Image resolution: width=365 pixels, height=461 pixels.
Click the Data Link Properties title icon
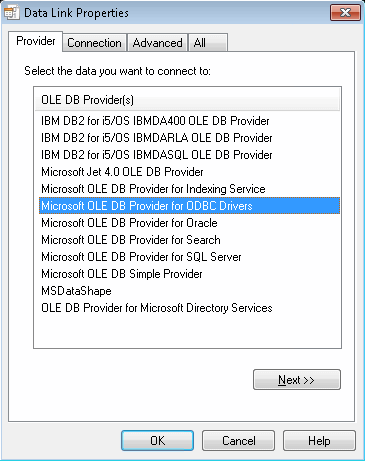[11, 12]
